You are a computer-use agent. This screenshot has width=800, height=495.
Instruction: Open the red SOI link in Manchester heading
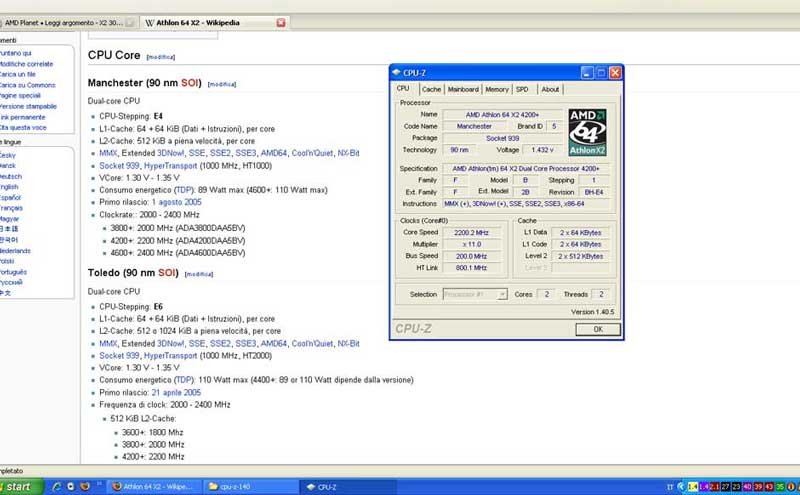189,83
